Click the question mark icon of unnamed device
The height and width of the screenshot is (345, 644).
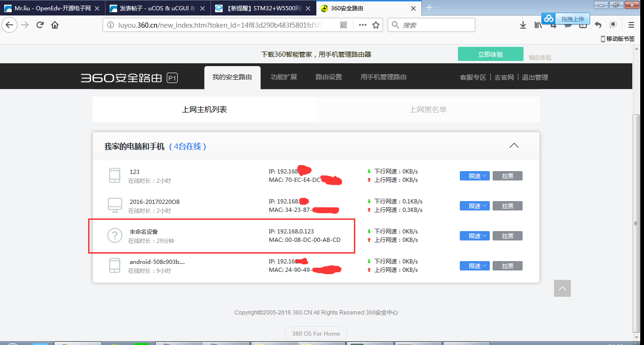[x=115, y=235]
